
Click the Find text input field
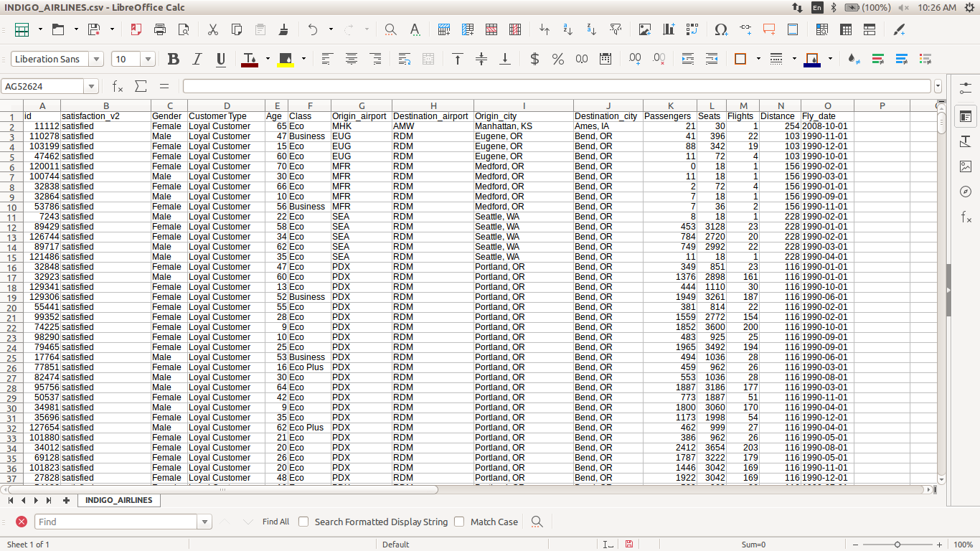(x=117, y=522)
